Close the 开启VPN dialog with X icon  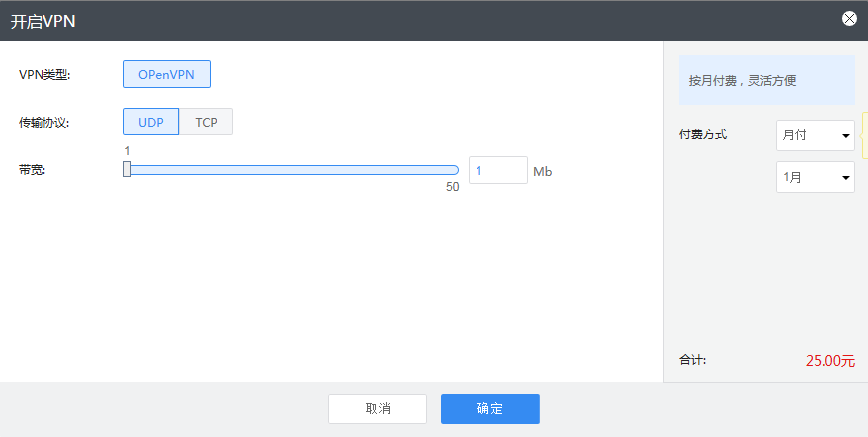[x=849, y=19]
